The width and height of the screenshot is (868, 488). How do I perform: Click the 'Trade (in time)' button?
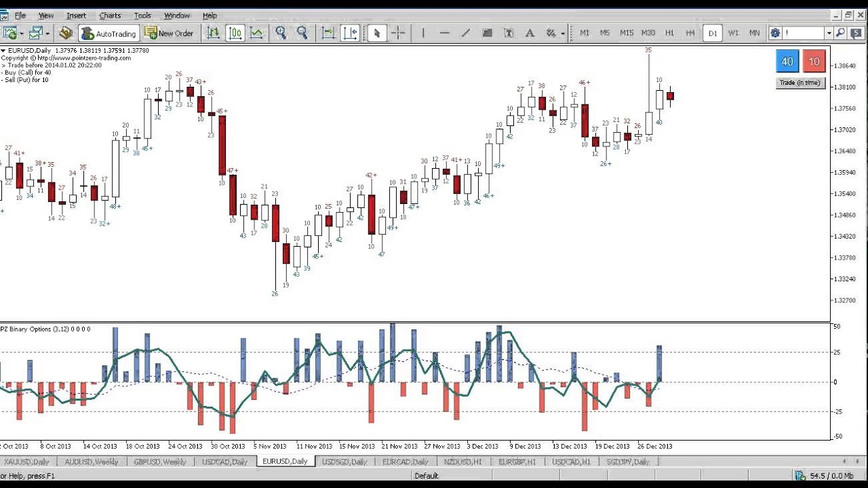[800, 83]
